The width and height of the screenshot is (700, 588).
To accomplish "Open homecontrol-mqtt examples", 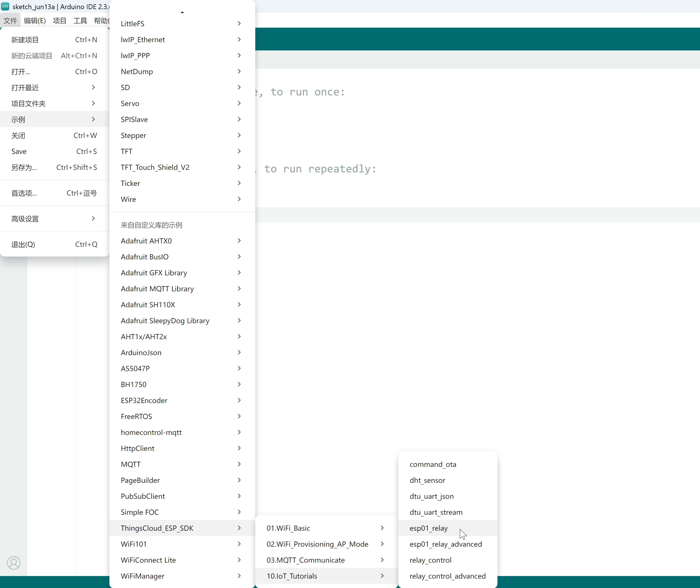I will coord(182,433).
